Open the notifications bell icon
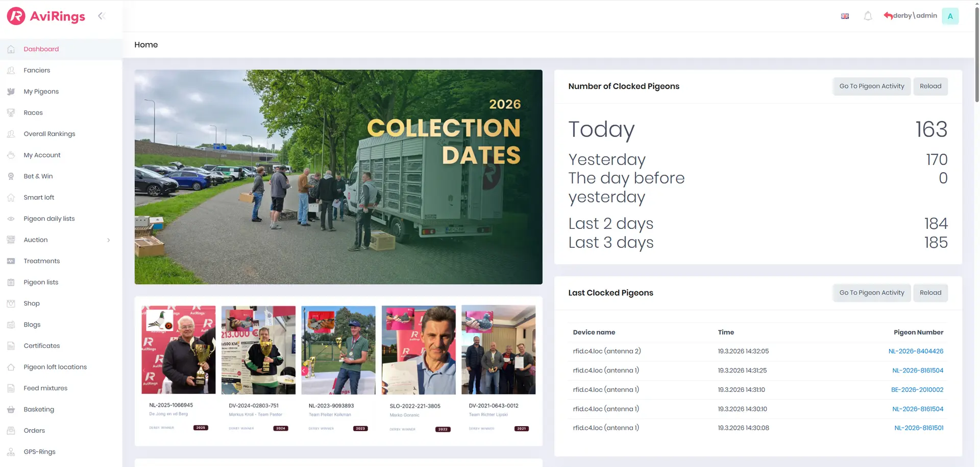This screenshot has width=980, height=467. (868, 16)
